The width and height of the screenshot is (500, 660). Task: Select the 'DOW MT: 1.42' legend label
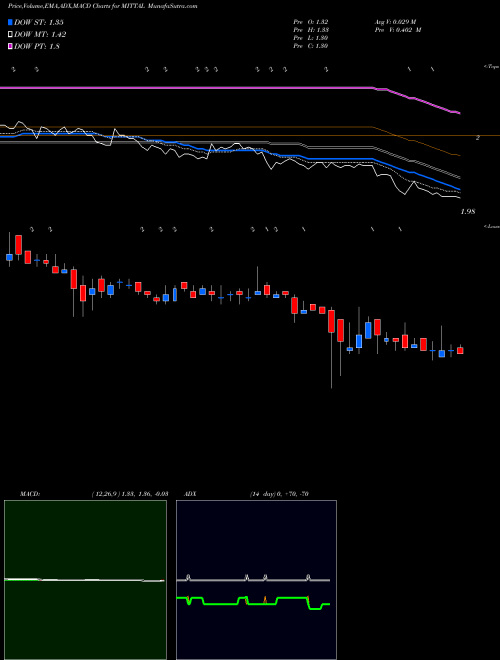pyautogui.click(x=40, y=35)
